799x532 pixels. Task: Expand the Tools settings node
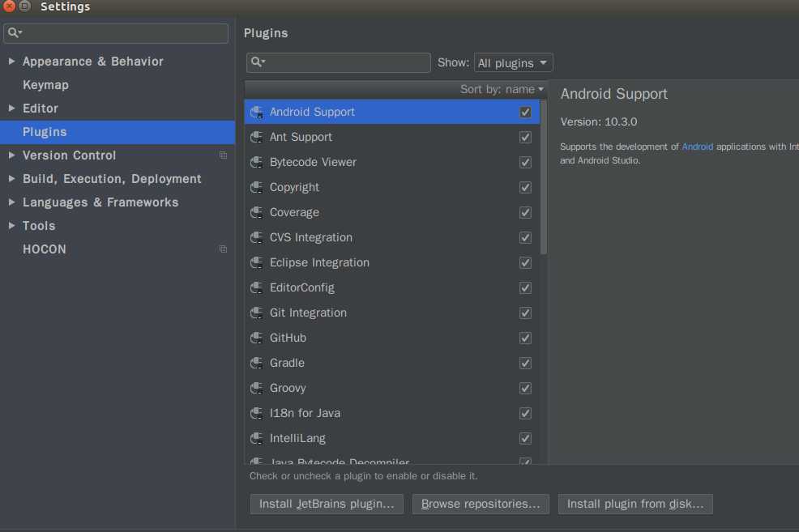tap(11, 225)
